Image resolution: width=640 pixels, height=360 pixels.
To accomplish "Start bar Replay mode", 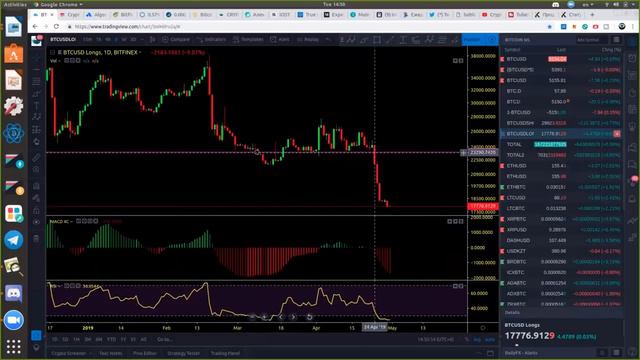I will [x=308, y=40].
